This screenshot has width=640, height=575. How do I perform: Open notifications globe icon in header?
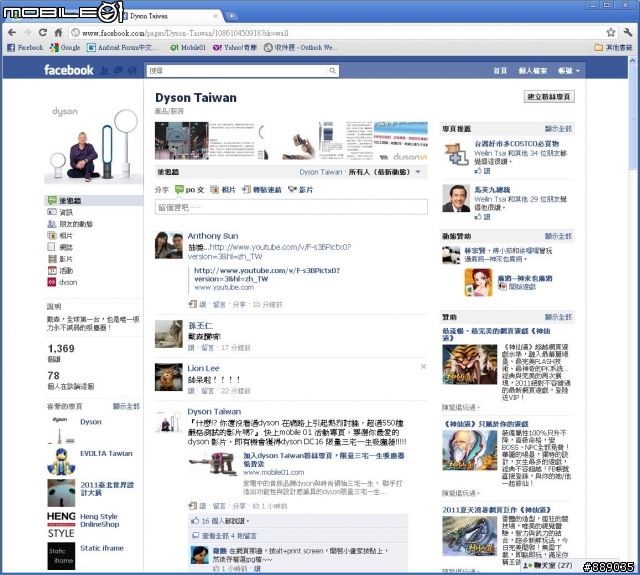(x=132, y=71)
